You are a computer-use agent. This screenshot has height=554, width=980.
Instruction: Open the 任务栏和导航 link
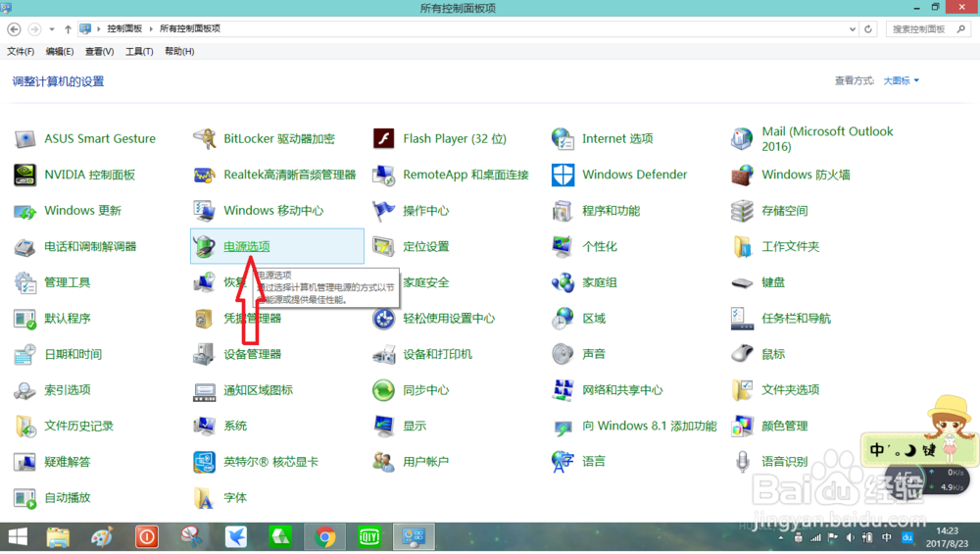[x=796, y=319]
